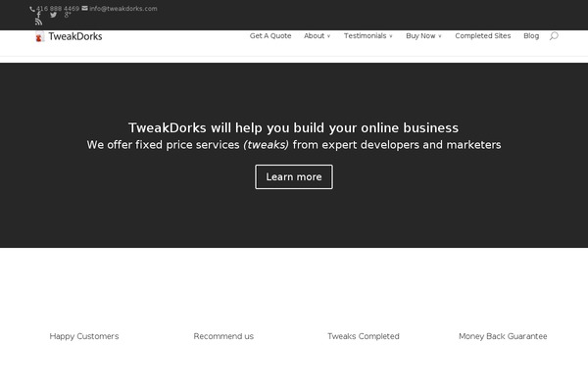
Task: Click the Money Back Guarantee label
Action: pyautogui.click(x=503, y=336)
